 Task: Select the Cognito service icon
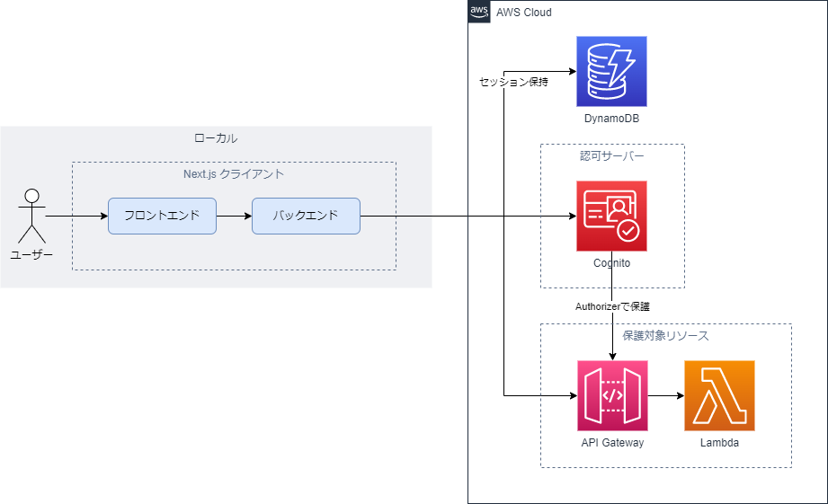point(611,216)
